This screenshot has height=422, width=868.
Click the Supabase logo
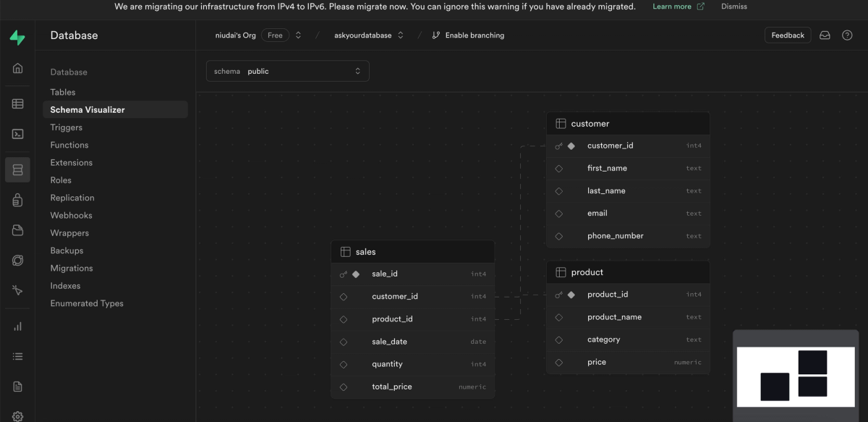pyautogui.click(x=17, y=34)
